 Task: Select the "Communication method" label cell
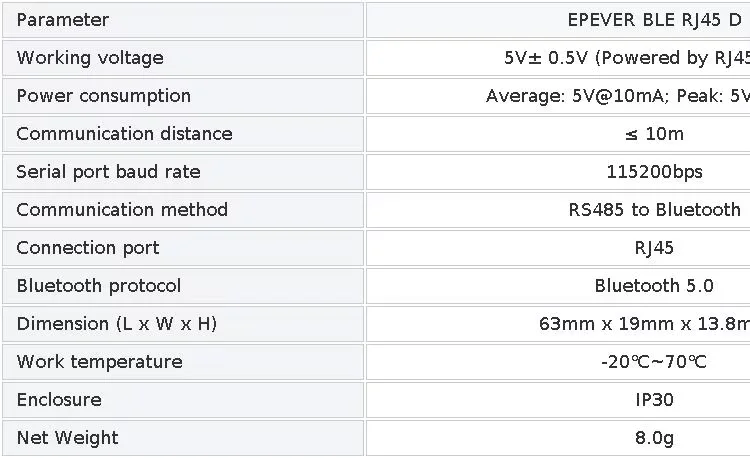point(122,210)
